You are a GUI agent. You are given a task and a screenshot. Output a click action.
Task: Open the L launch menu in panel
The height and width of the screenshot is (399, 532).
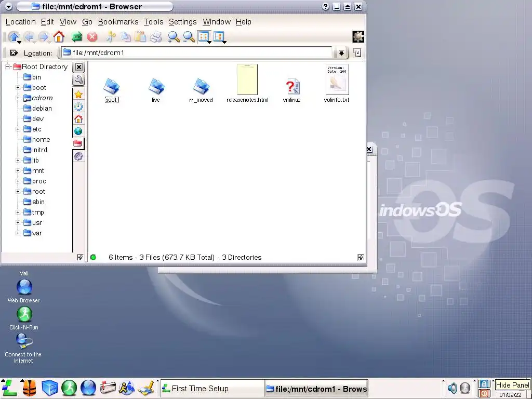[x=9, y=388]
